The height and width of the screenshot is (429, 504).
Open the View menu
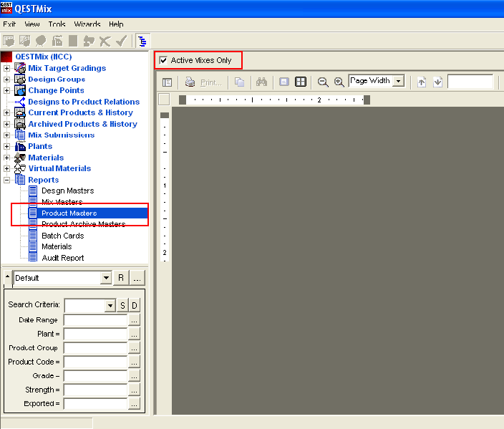pyautogui.click(x=32, y=24)
